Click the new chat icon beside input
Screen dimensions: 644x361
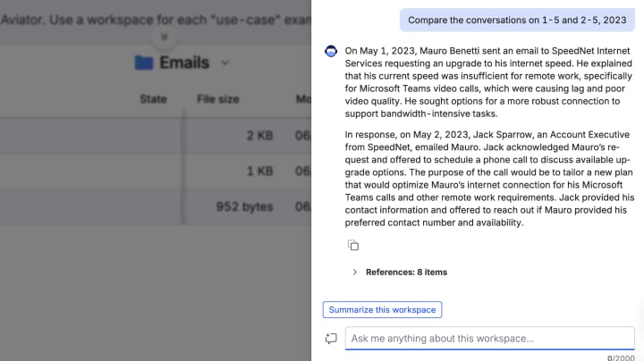pyautogui.click(x=331, y=339)
